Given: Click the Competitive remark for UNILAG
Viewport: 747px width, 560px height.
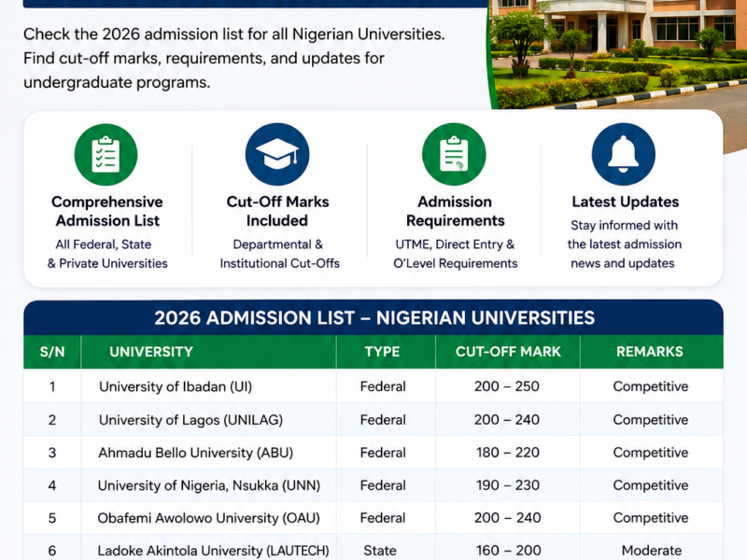Looking at the screenshot, I should tap(650, 420).
